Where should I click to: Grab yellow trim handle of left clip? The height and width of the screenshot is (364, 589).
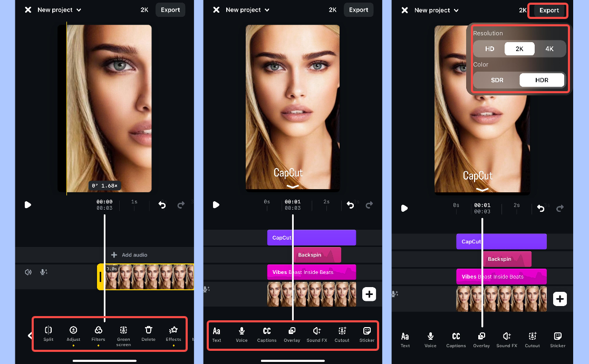101,277
